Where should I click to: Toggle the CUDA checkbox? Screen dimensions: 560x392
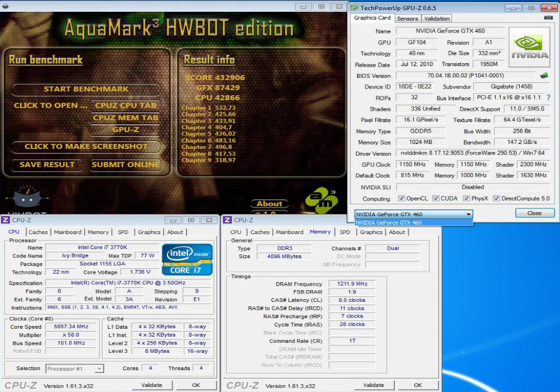[436, 198]
